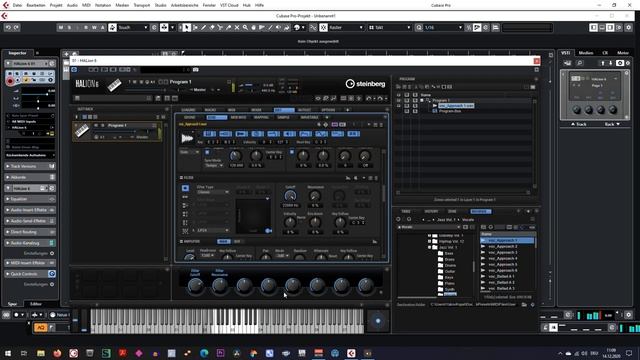Click the add track plus icon
The image size is (640, 360).
click(66, 53)
